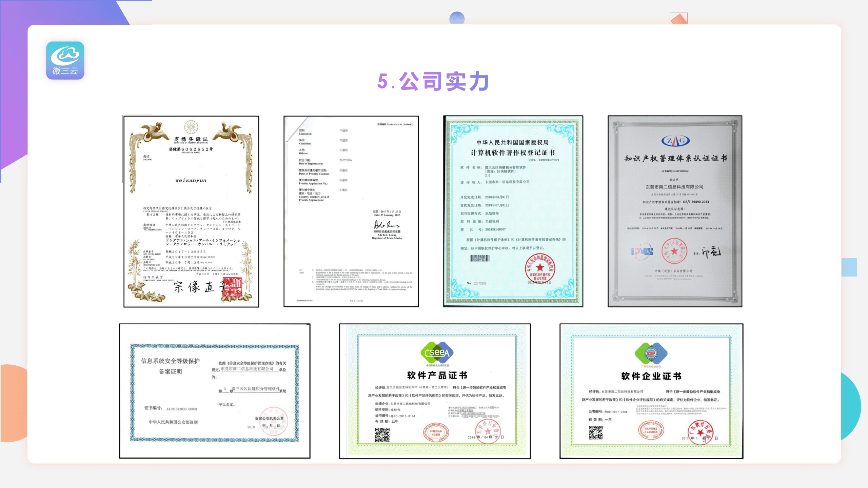Open the 信息系统安全等级保护备案证明 image
Screen dimensions: 868x488
click(x=215, y=391)
